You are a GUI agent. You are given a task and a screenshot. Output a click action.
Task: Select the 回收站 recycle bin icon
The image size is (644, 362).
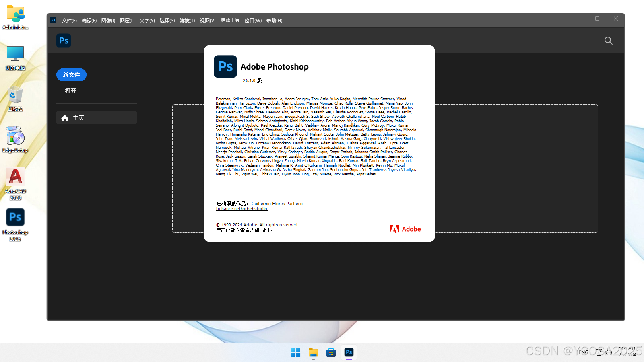click(x=15, y=99)
